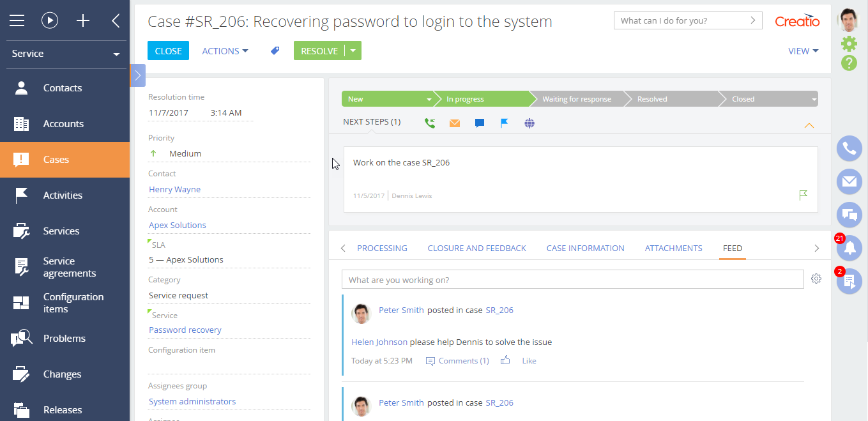Expand the Resolve button dropdown arrow
The image size is (868, 421).
coord(353,51)
